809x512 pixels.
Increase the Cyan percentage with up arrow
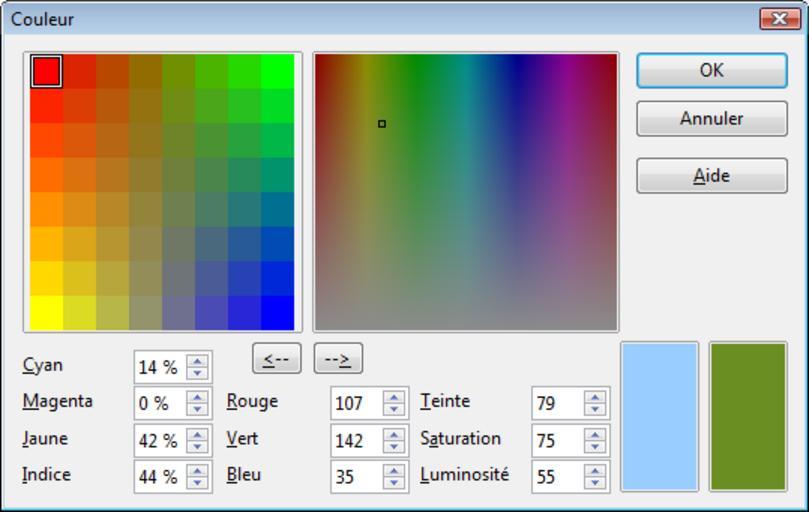point(198,361)
